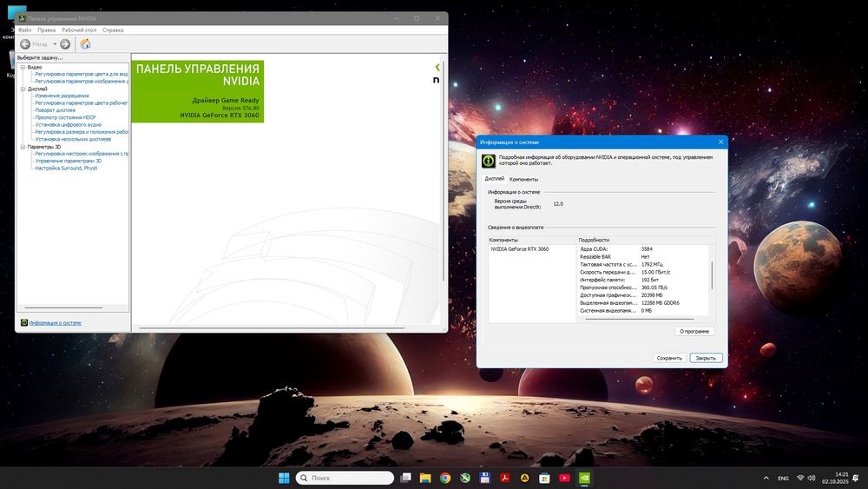Click the Back arrow toolbar button
The height and width of the screenshot is (489, 868).
coord(25,43)
